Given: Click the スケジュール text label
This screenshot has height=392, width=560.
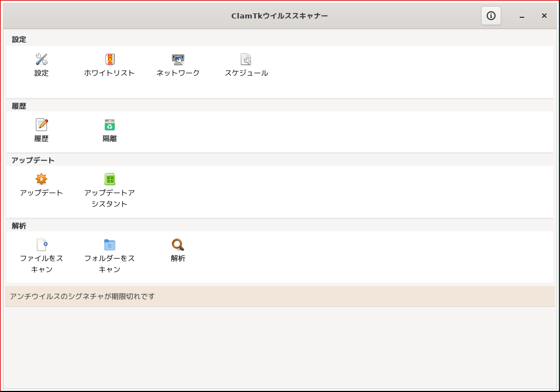Looking at the screenshot, I should pos(246,73).
